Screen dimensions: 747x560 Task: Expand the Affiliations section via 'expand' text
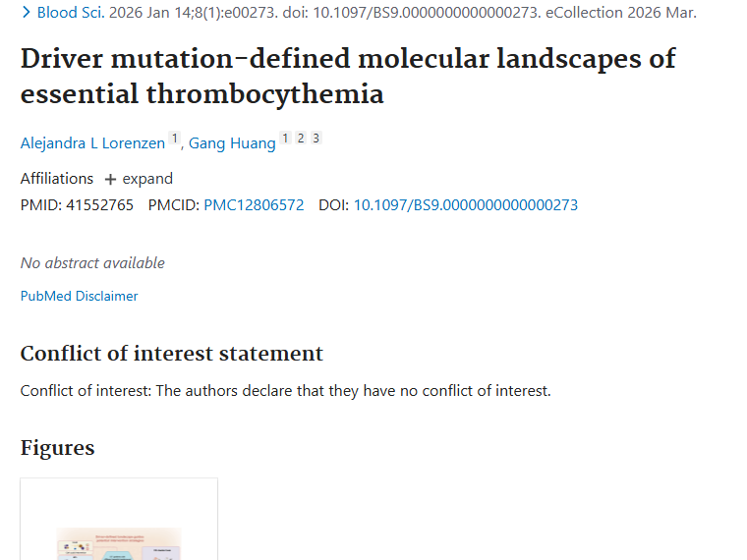click(147, 179)
